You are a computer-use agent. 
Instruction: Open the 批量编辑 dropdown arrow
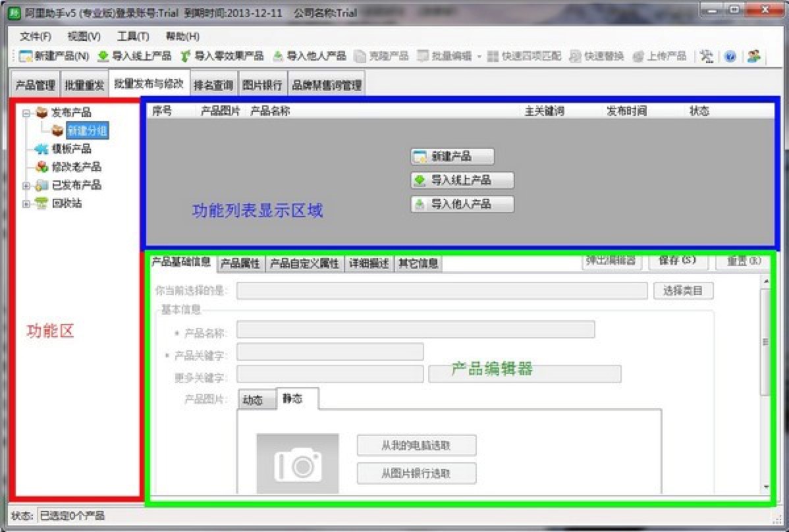click(x=479, y=57)
